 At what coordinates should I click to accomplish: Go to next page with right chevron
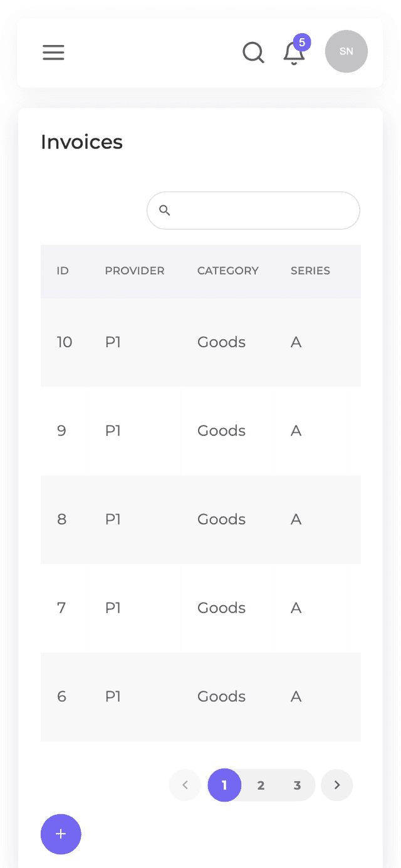(337, 785)
